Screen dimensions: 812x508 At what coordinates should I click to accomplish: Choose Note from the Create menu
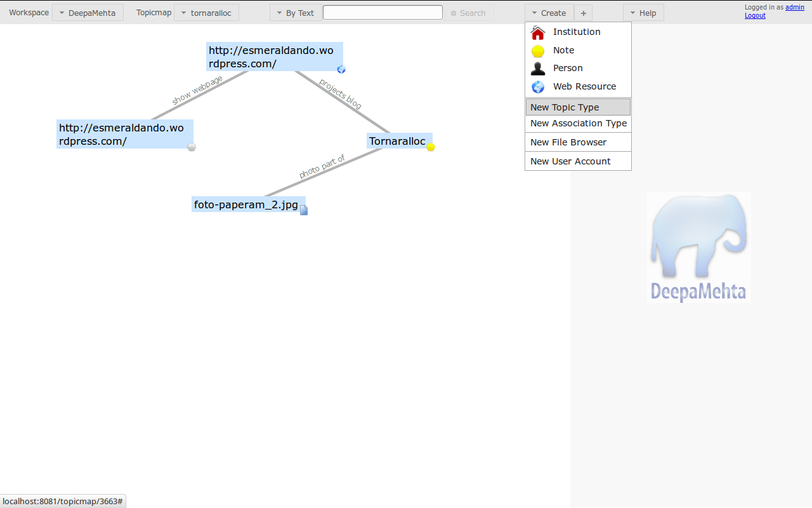[x=578, y=50]
